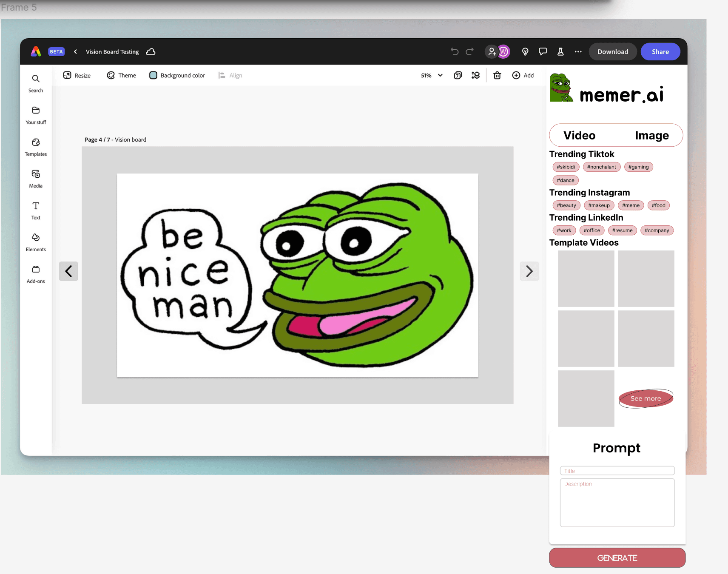728x574 pixels.
Task: Click the undo arrow in the top bar
Action: [x=454, y=51]
